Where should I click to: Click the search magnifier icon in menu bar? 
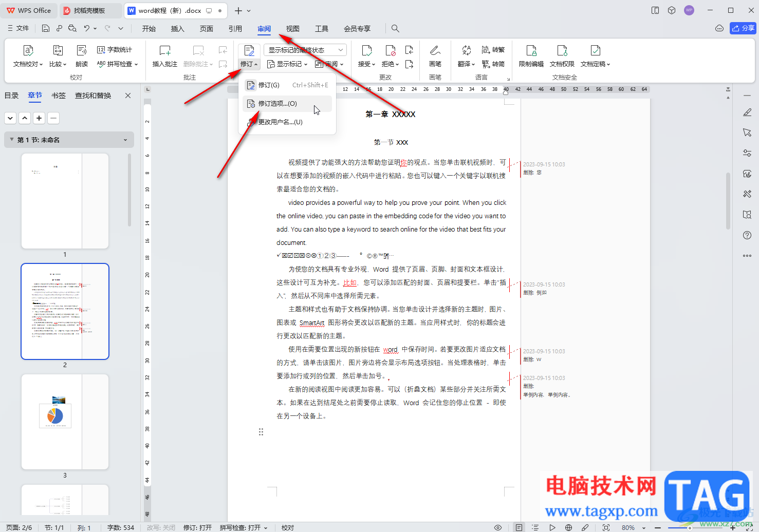pyautogui.click(x=395, y=29)
